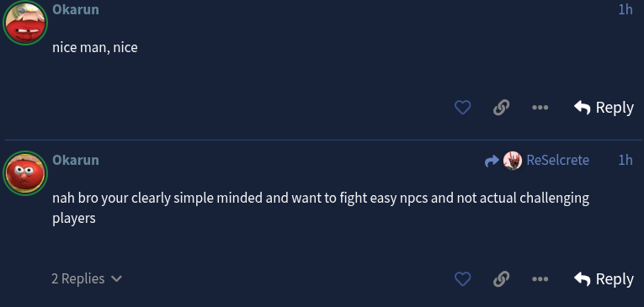Copy share link of the "nah bro" post
The height and width of the screenshot is (307, 644).
point(501,279)
